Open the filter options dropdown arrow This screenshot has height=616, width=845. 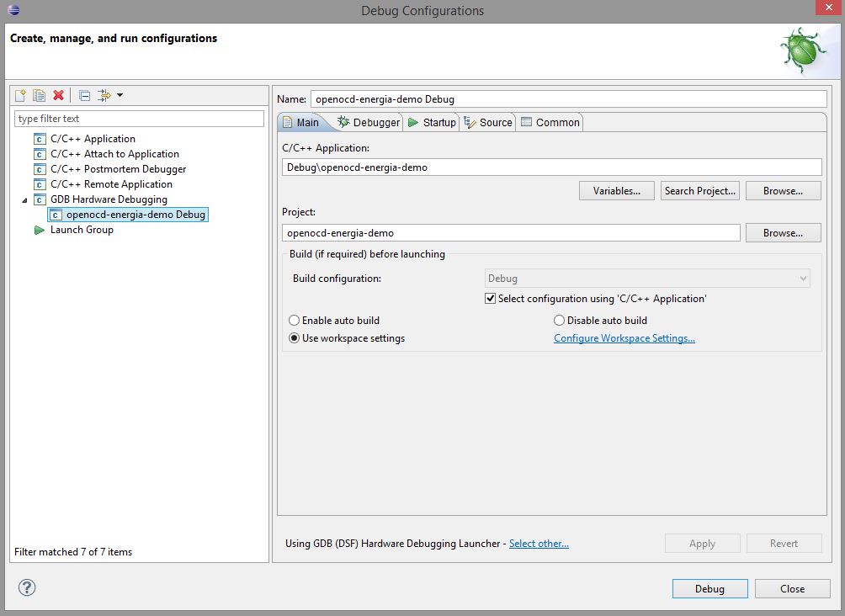click(120, 95)
